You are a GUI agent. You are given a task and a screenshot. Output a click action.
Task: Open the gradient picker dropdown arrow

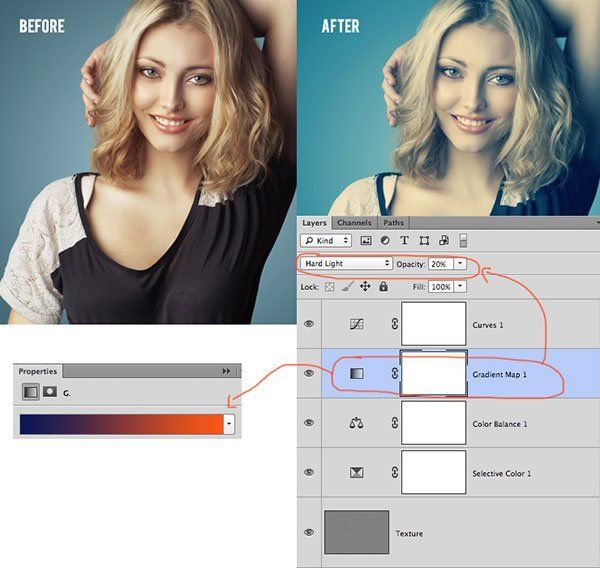(x=229, y=424)
